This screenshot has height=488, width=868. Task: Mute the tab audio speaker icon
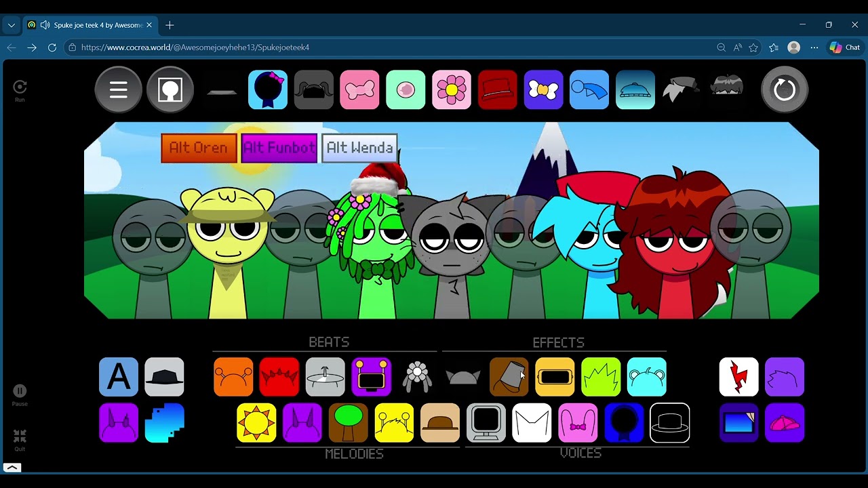[45, 25]
